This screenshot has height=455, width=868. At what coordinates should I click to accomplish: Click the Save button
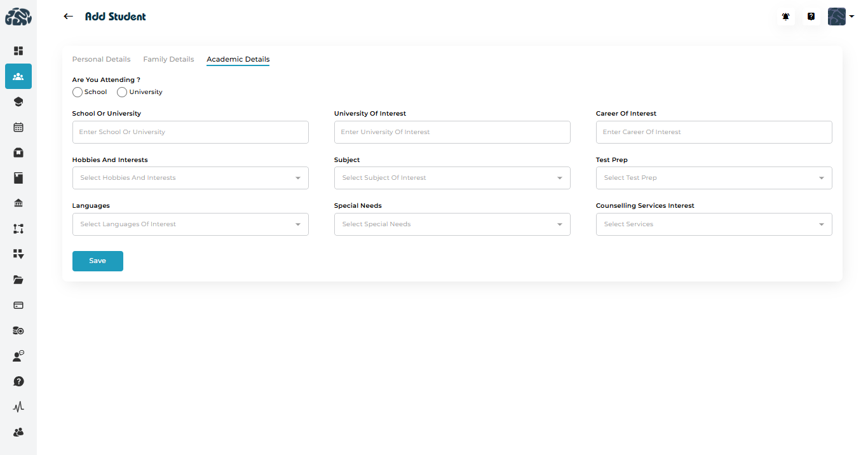pyautogui.click(x=98, y=261)
